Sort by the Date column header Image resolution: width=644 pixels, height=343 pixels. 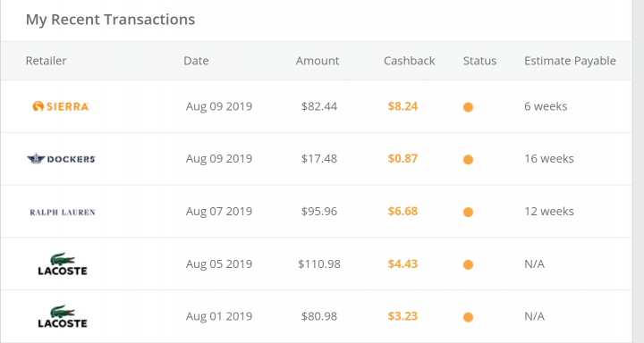tap(196, 61)
